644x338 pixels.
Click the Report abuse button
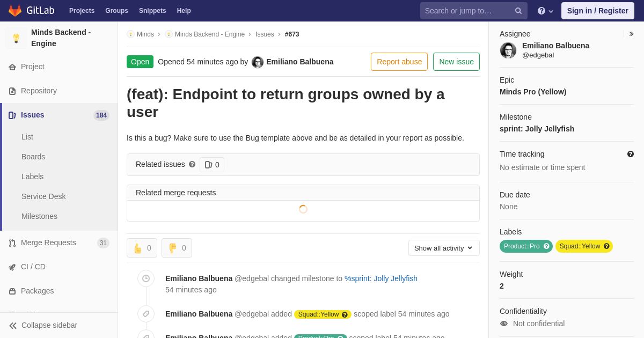coord(399,62)
